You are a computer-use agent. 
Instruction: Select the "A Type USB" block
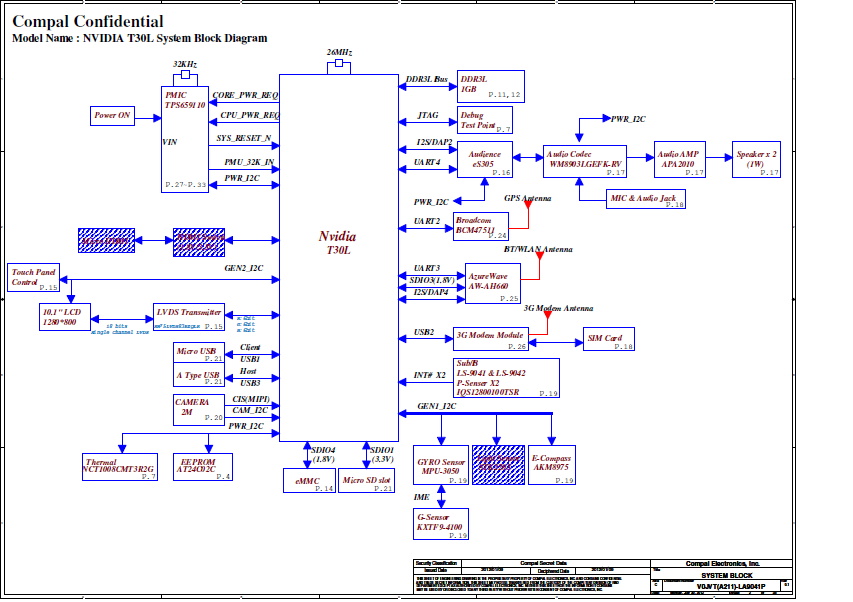(x=199, y=375)
